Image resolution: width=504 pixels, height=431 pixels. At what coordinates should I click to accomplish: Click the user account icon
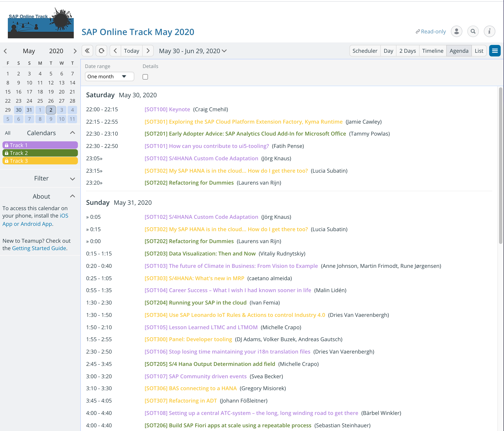coord(456,31)
